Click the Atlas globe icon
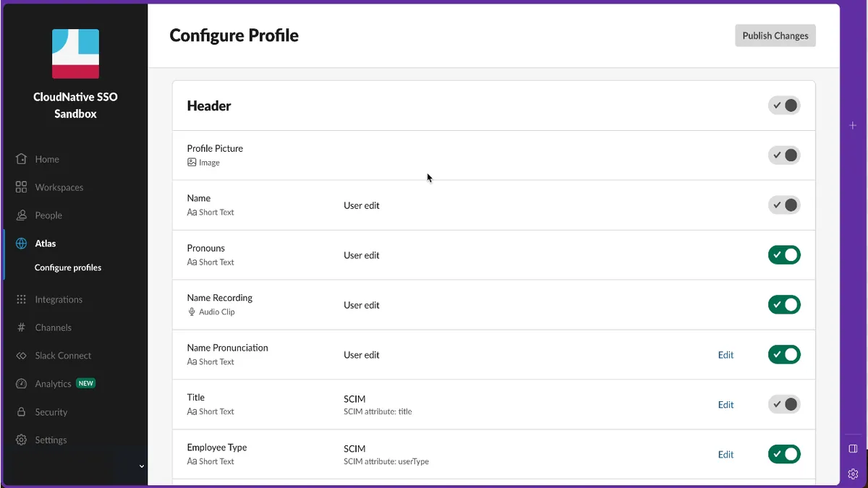868x488 pixels. click(x=21, y=244)
